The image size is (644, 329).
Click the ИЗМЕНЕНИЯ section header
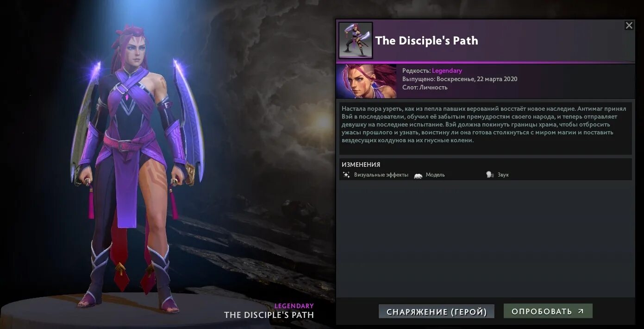point(361,164)
